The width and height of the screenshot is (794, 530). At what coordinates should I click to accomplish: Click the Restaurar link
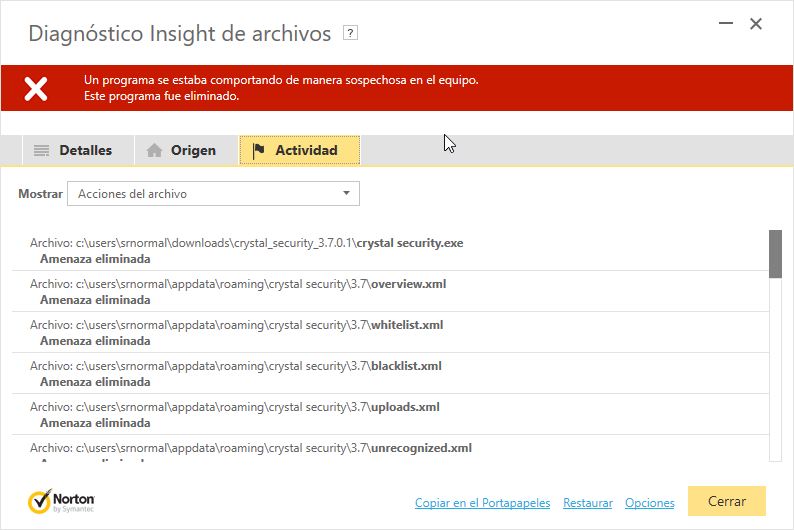point(588,503)
